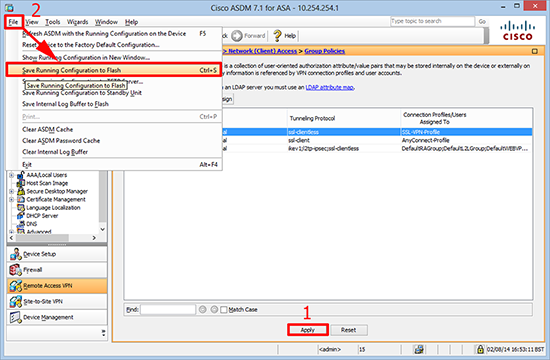This screenshot has width=550, height=360.
Task: Click the Forward arrow icon
Action: [x=237, y=36]
